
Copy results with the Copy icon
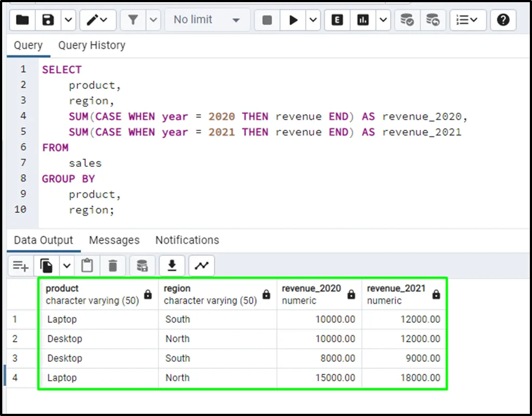click(47, 265)
